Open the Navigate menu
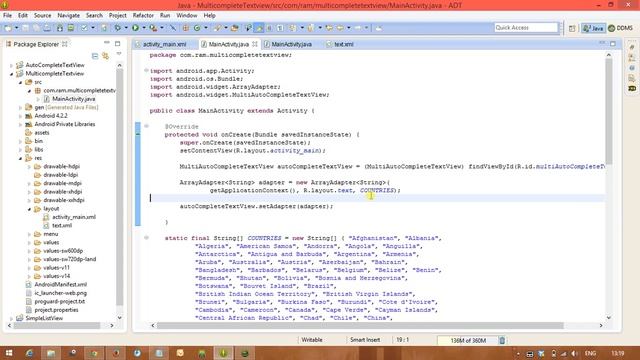640x360 pixels. 69,16
